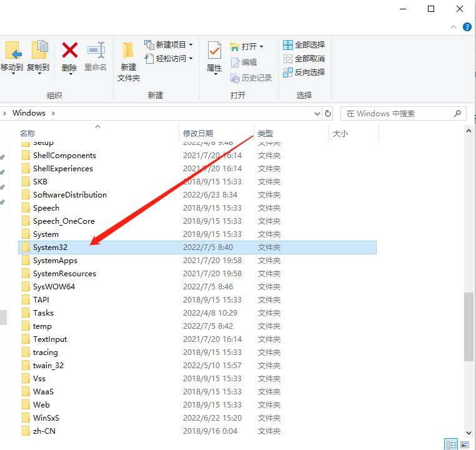Open the help question mark icon

467,27
